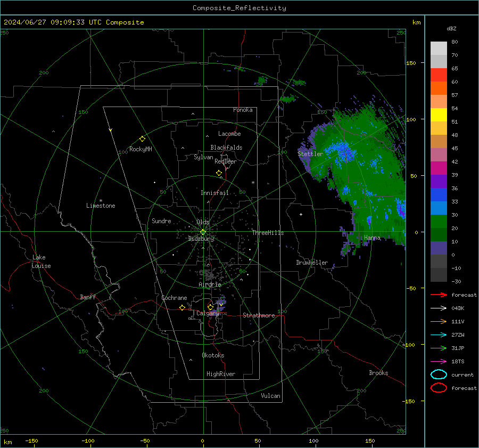Click the Limestone label
The image size is (479, 448).
click(x=101, y=206)
